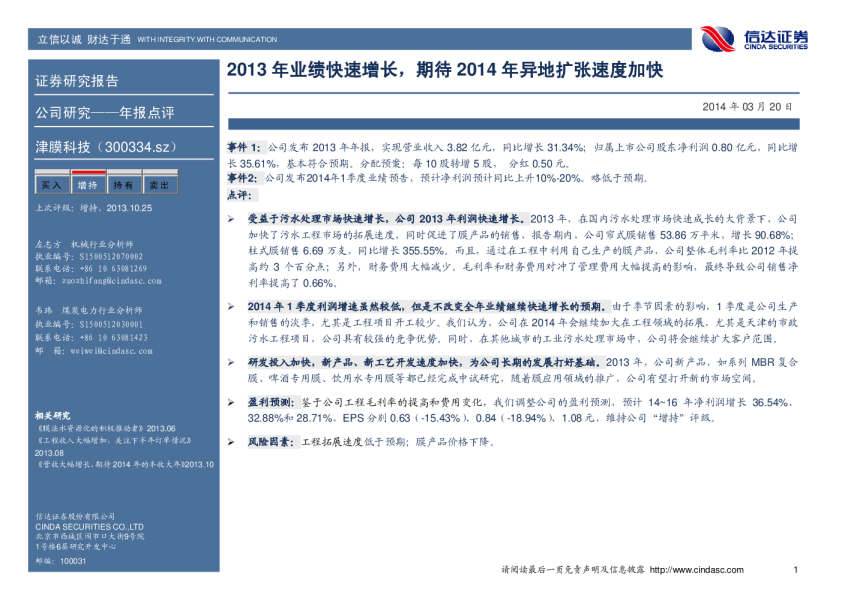Select the 卖出 rating box
Viewport: 842px width, 595px height.
159,185
